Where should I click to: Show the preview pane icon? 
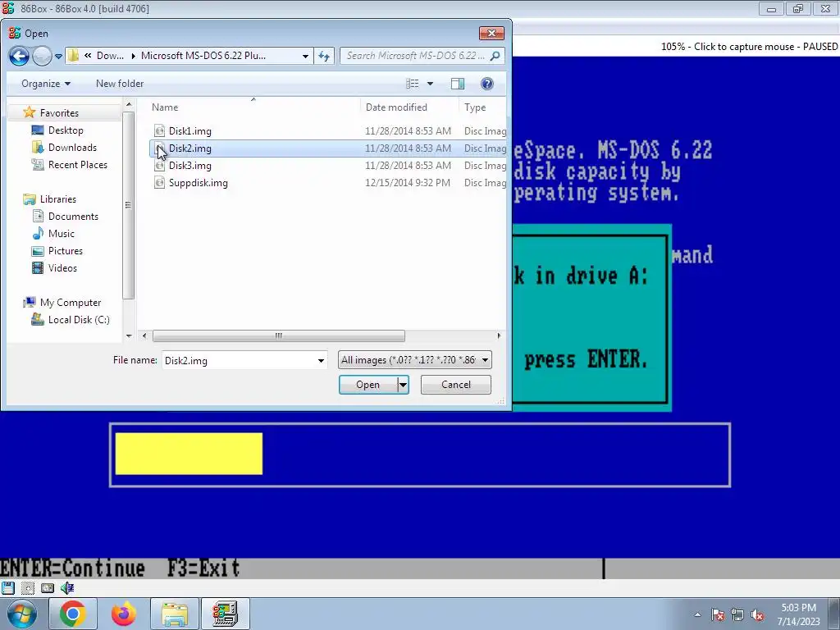click(458, 84)
